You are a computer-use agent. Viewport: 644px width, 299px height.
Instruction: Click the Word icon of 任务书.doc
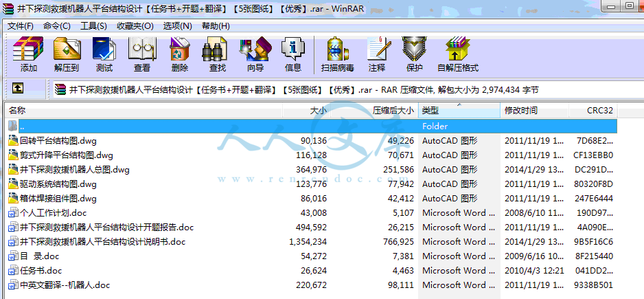13,271
